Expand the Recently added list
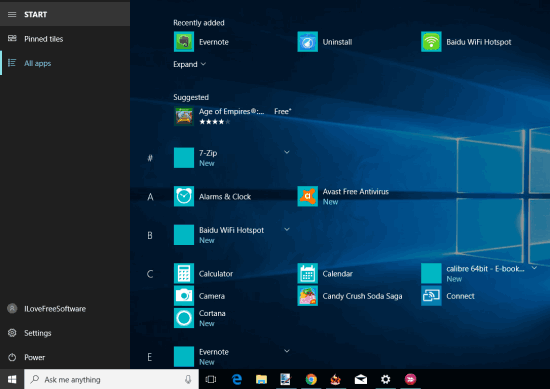Image resolution: width=550 pixels, height=389 pixels. 189,64
